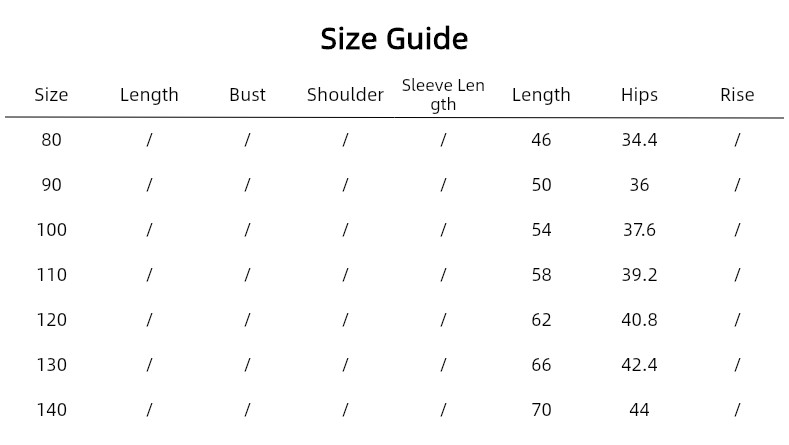789x445 pixels.
Task: Click the Size Guide title
Action: (x=394, y=39)
